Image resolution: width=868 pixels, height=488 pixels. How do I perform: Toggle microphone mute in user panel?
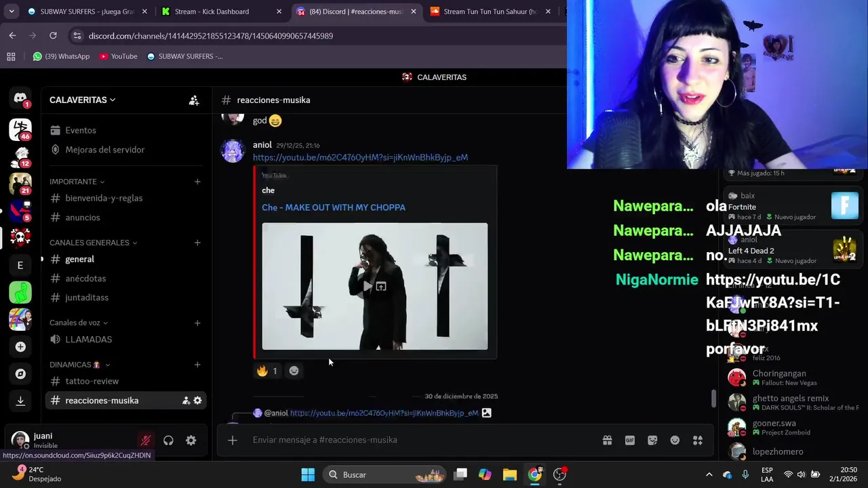pyautogui.click(x=146, y=441)
